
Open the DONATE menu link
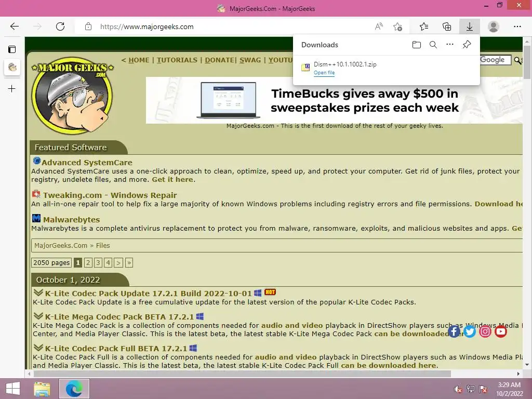click(220, 60)
